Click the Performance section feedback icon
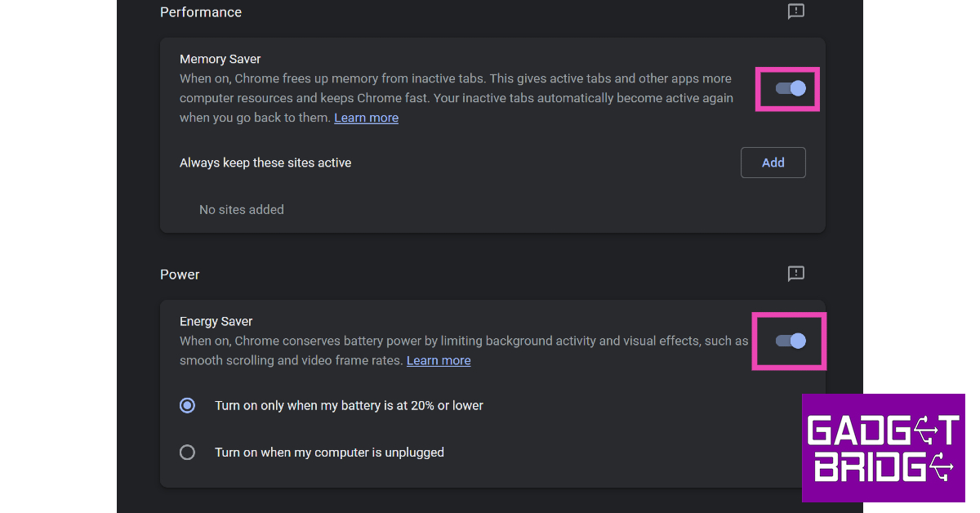The width and height of the screenshot is (980, 513). coord(795,11)
